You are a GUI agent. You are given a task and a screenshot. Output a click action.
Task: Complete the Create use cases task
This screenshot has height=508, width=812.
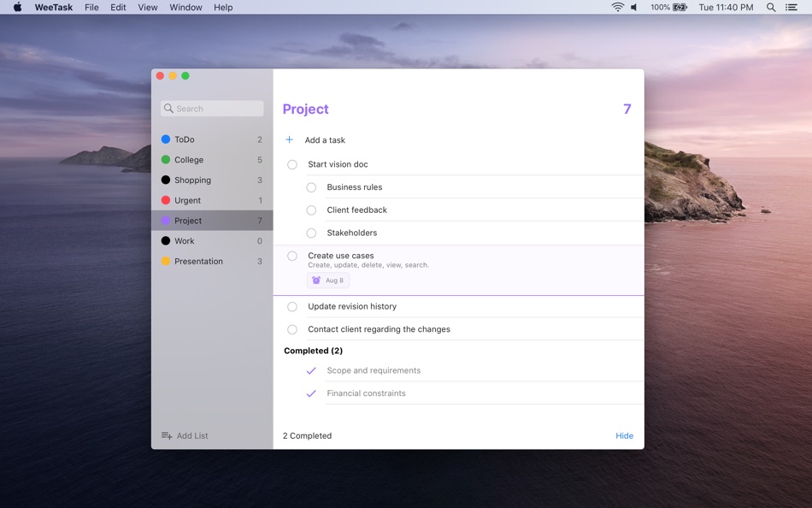pyautogui.click(x=292, y=256)
